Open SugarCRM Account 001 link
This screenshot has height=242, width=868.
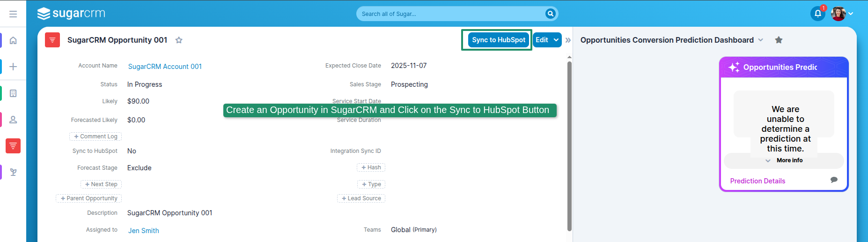point(165,67)
